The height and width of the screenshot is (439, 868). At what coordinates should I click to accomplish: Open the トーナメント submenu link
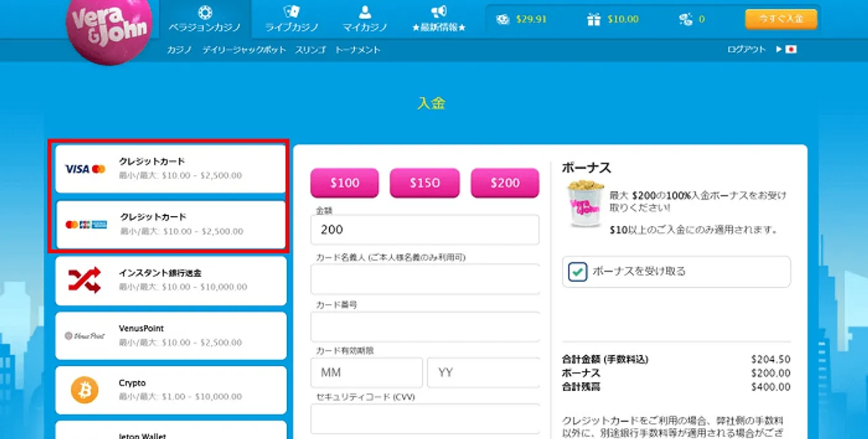pos(358,50)
